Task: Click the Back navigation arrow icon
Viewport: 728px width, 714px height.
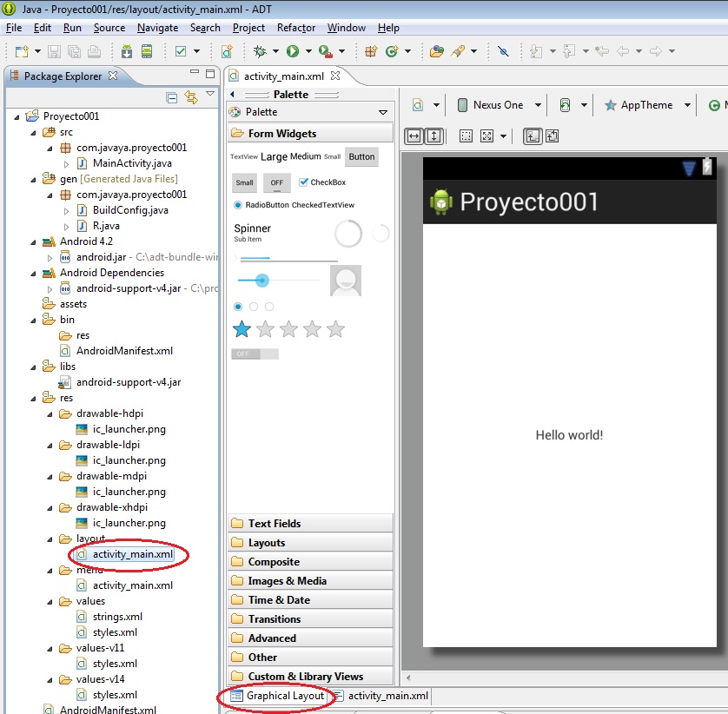Action: pos(623,51)
